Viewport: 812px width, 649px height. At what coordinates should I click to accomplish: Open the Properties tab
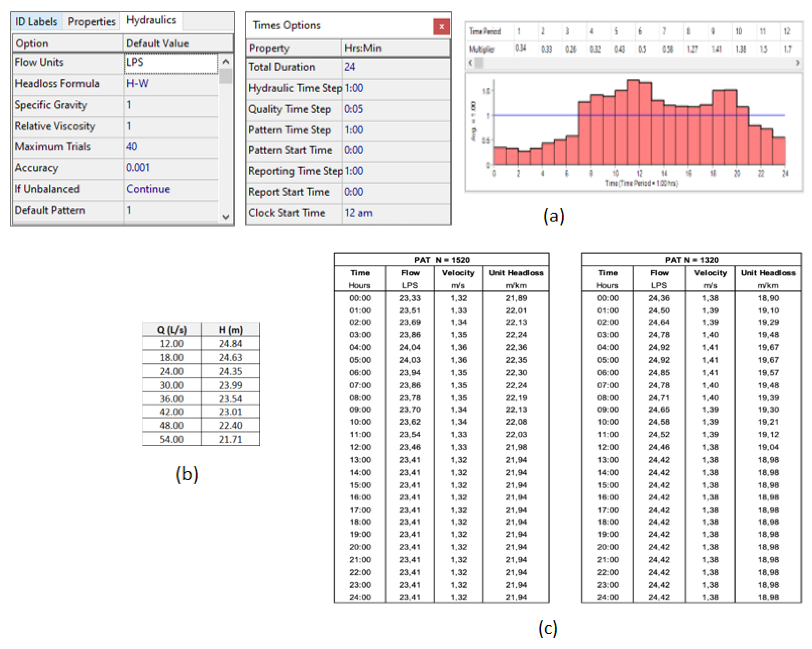91,21
